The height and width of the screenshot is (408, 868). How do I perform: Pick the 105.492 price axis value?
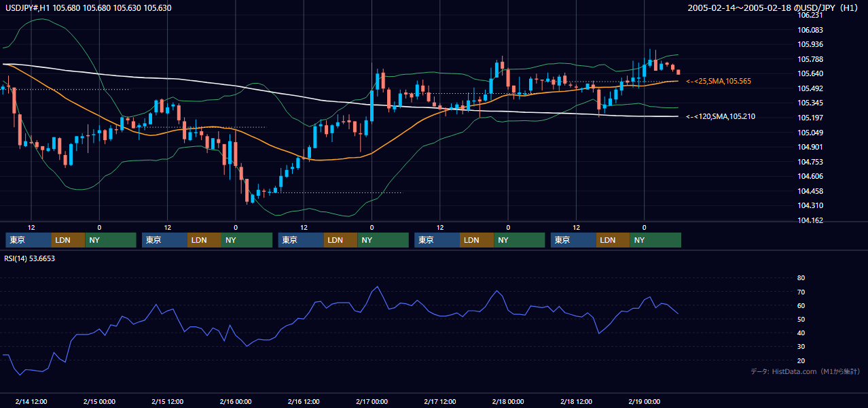810,88
